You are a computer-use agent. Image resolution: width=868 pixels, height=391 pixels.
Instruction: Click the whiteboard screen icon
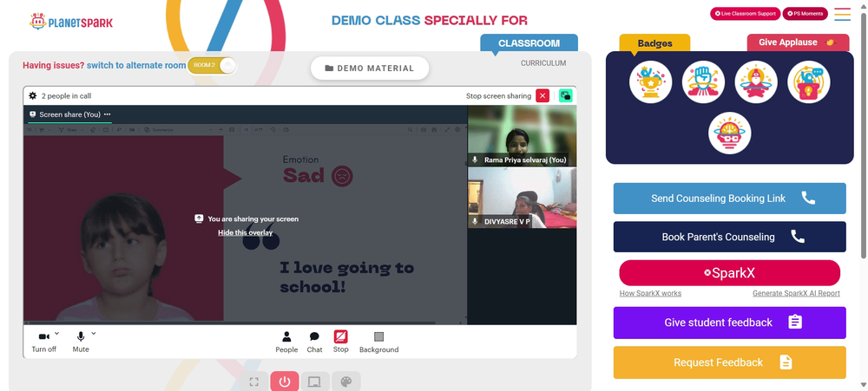click(x=315, y=381)
